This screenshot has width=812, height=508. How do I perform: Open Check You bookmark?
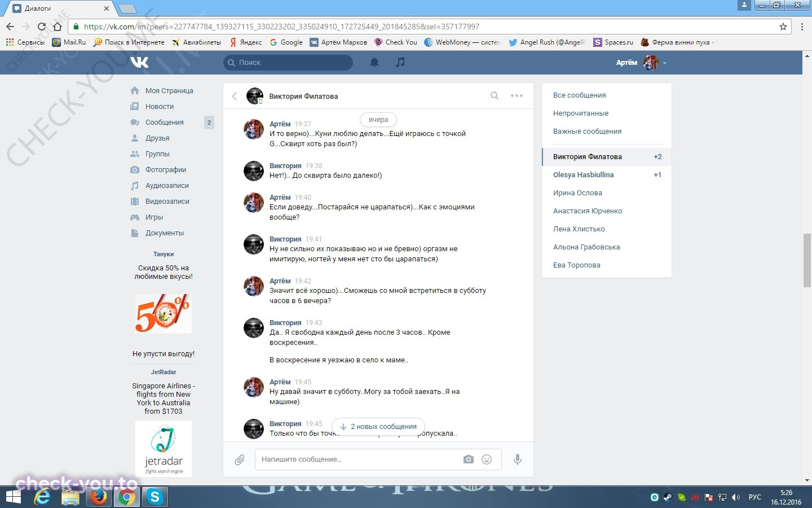(x=396, y=42)
